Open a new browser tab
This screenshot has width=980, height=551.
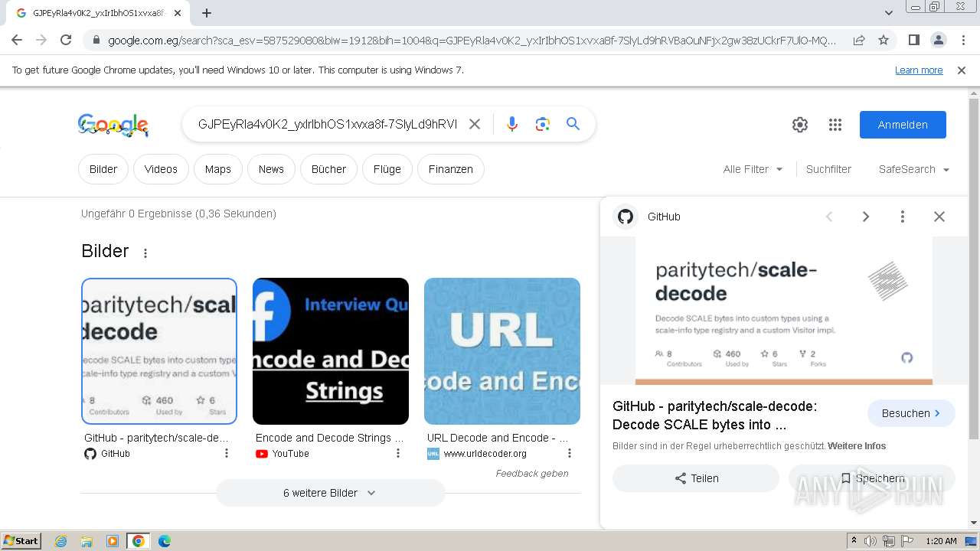pos(207,13)
